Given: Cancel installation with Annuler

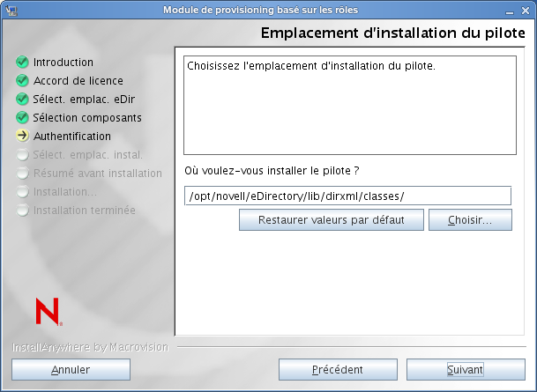Looking at the screenshot, I should coord(71,369).
